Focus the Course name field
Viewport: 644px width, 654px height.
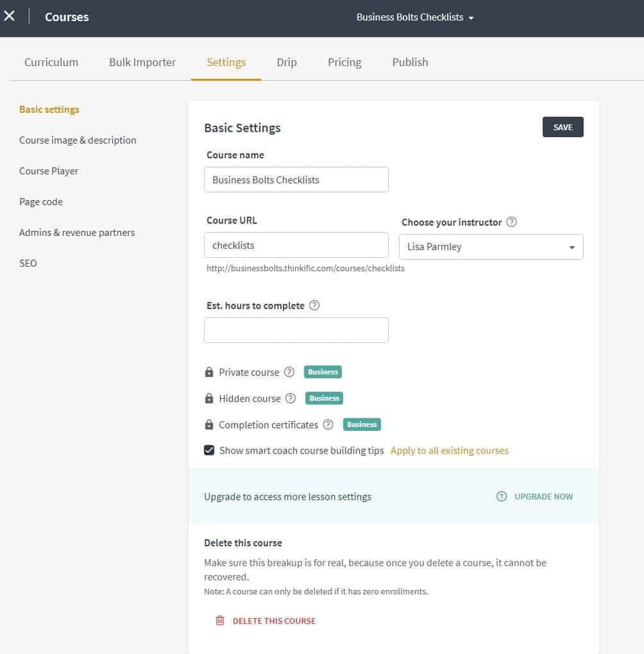pos(296,180)
